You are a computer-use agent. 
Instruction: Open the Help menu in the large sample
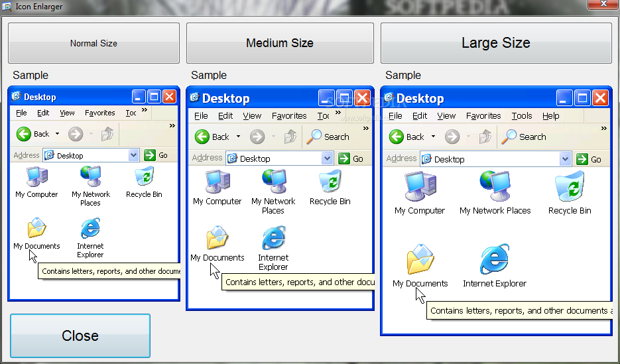[551, 116]
